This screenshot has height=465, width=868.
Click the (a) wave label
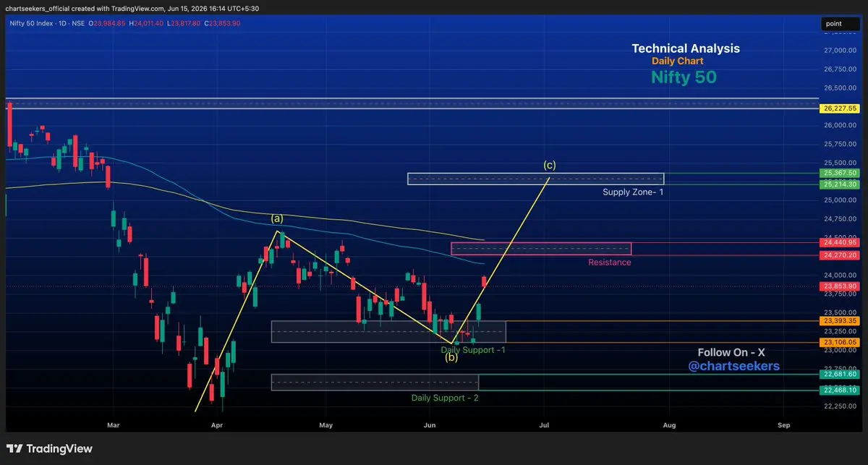(x=277, y=218)
